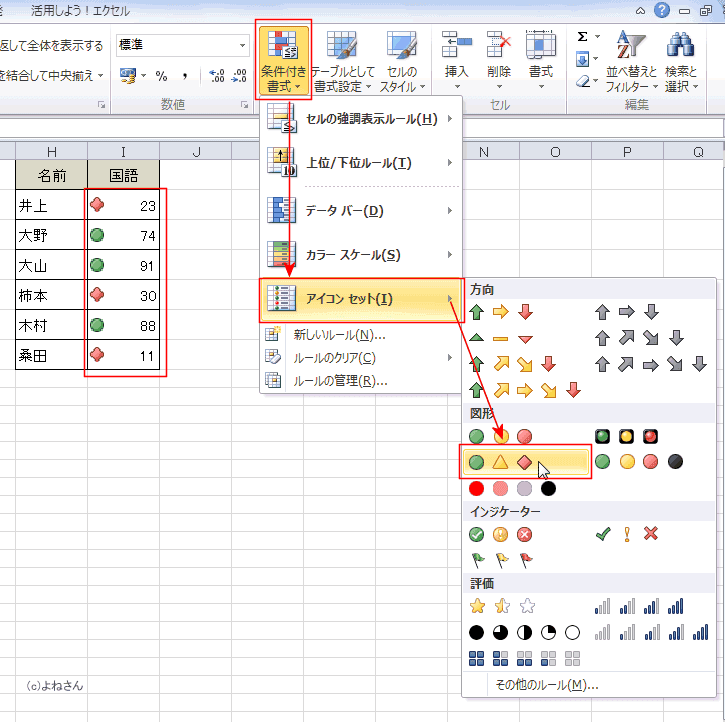This screenshot has height=722, width=725.
Task: Increase decimal places
Action: tap(217, 76)
